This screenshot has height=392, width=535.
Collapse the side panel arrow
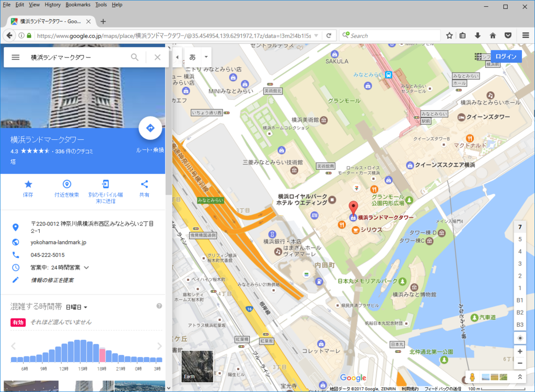[177, 57]
